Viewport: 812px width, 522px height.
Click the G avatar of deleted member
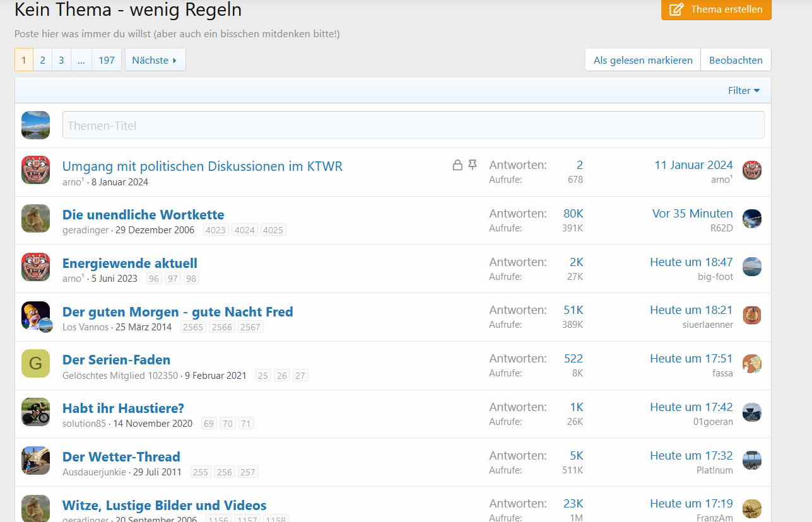coord(35,363)
